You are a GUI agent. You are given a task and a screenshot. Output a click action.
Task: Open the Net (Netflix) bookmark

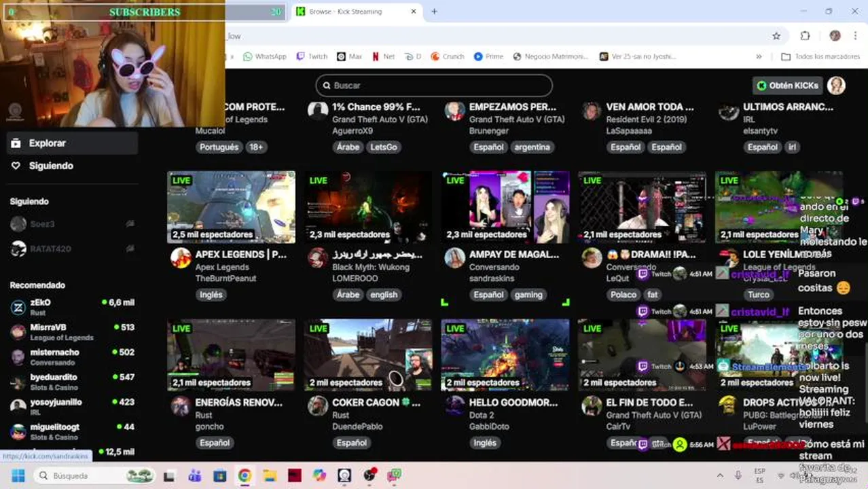[383, 56]
